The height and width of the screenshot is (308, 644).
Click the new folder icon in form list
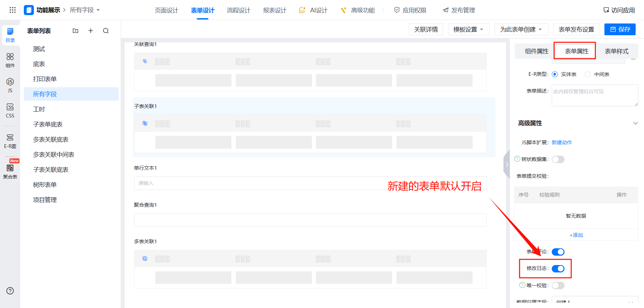[75, 31]
